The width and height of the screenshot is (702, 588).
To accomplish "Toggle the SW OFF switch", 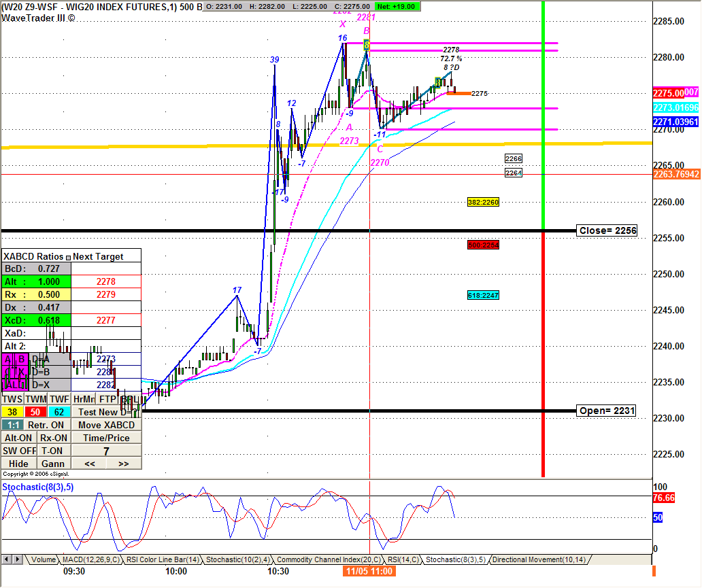I will (18, 451).
